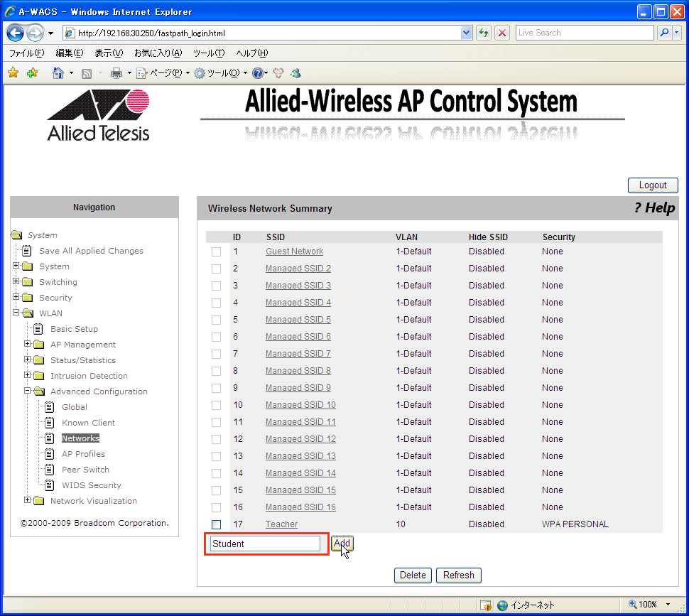Open Favorites Center star icon

(13, 73)
